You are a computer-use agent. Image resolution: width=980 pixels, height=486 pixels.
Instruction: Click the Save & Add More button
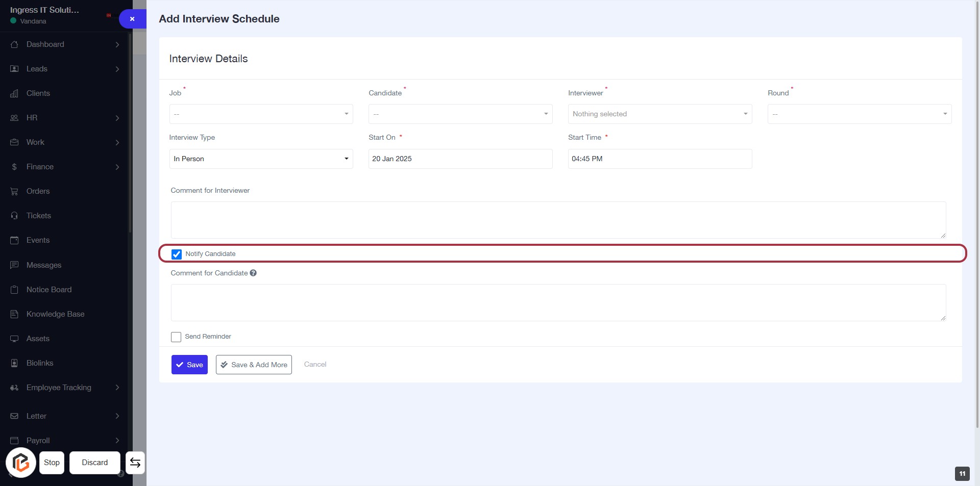pyautogui.click(x=254, y=365)
